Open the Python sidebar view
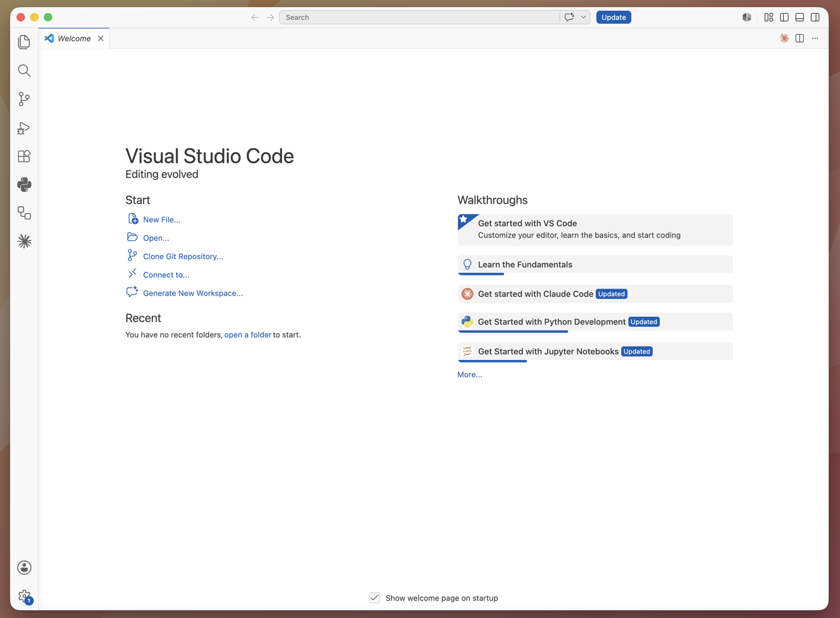Screen dimensions: 840x618 point(24,185)
